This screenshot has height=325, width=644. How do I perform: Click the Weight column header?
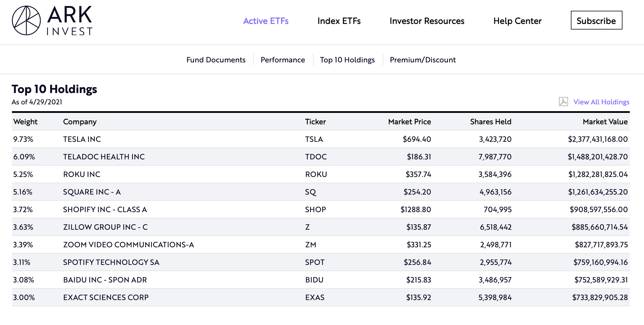pyautogui.click(x=25, y=122)
